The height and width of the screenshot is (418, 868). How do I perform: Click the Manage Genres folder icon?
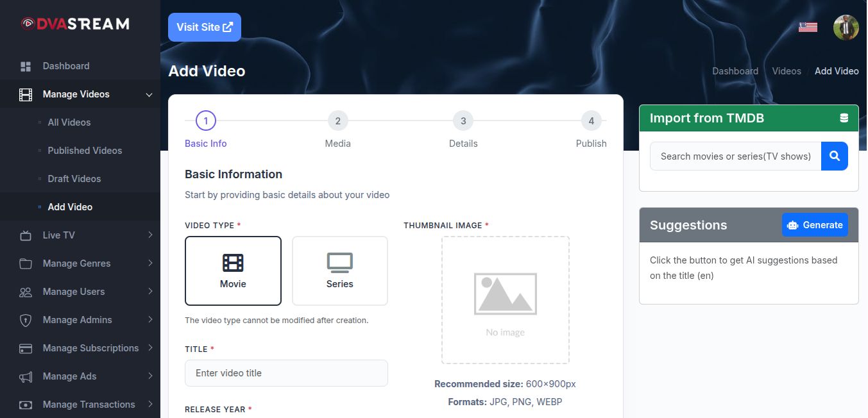26,263
